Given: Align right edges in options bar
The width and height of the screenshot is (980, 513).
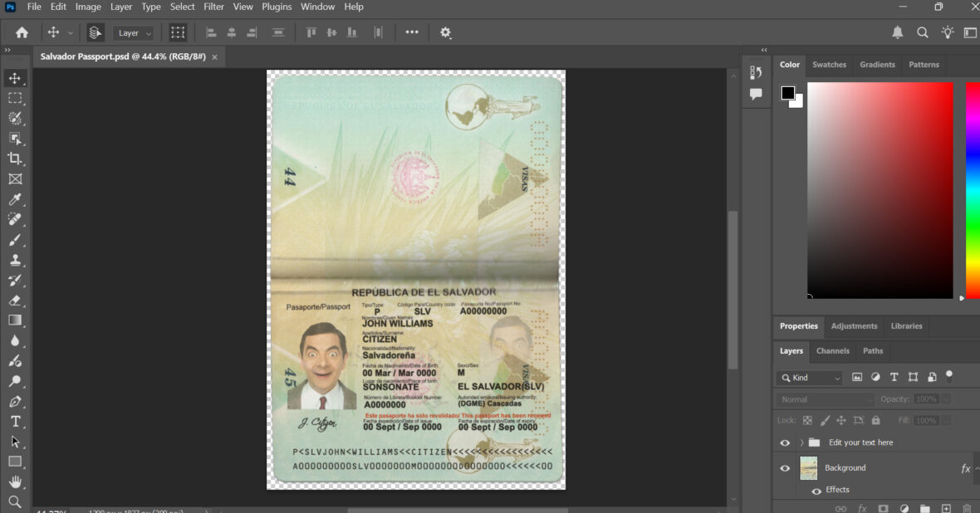Looking at the screenshot, I should pyautogui.click(x=252, y=32).
